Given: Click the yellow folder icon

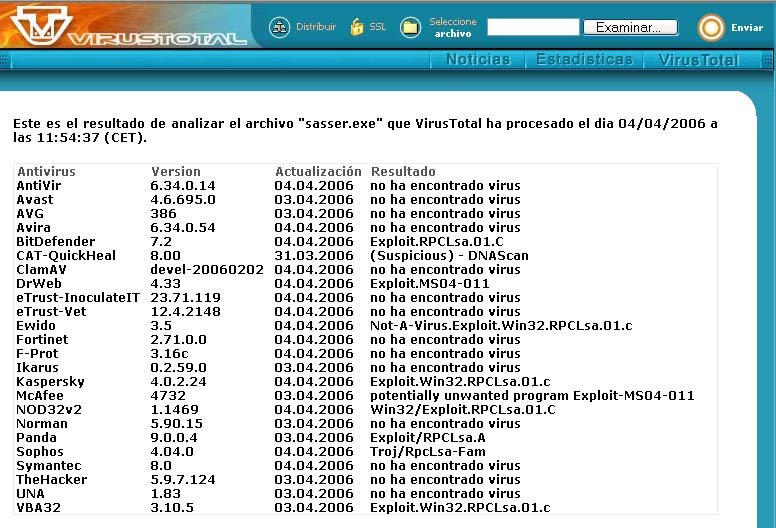Looking at the screenshot, I should 410,27.
